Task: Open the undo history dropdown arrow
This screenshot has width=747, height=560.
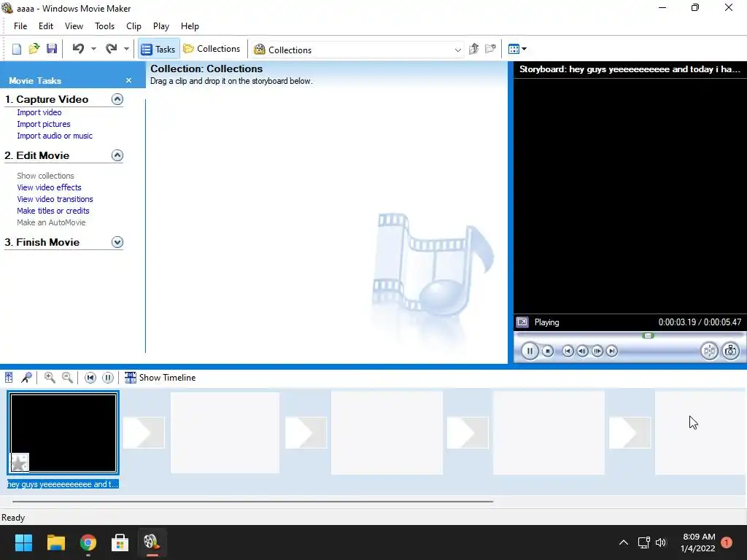Action: pos(93,49)
